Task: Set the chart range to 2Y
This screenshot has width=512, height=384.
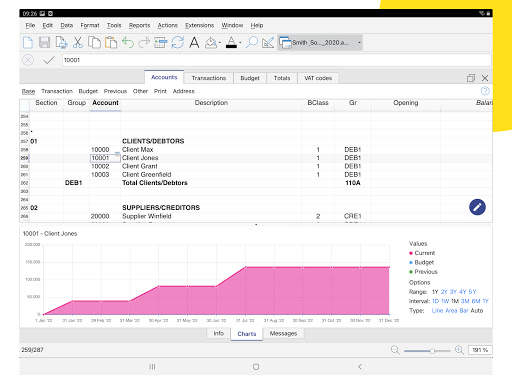Action: coord(444,292)
